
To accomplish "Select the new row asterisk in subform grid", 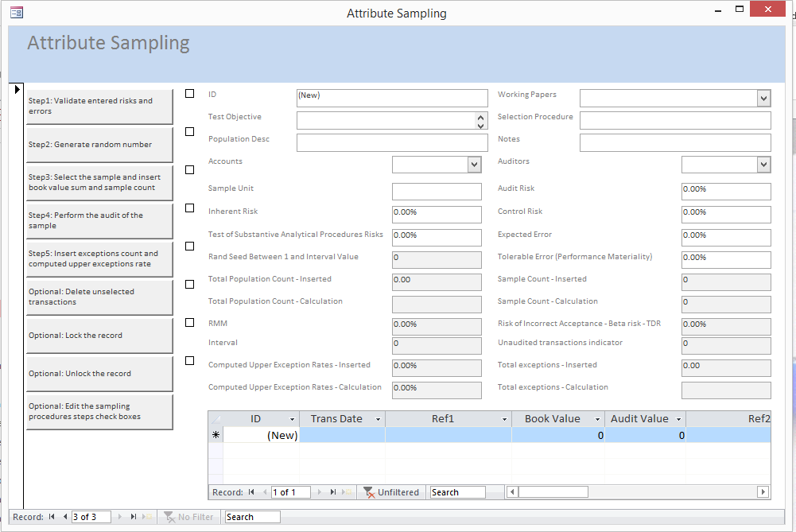I will 216,435.
